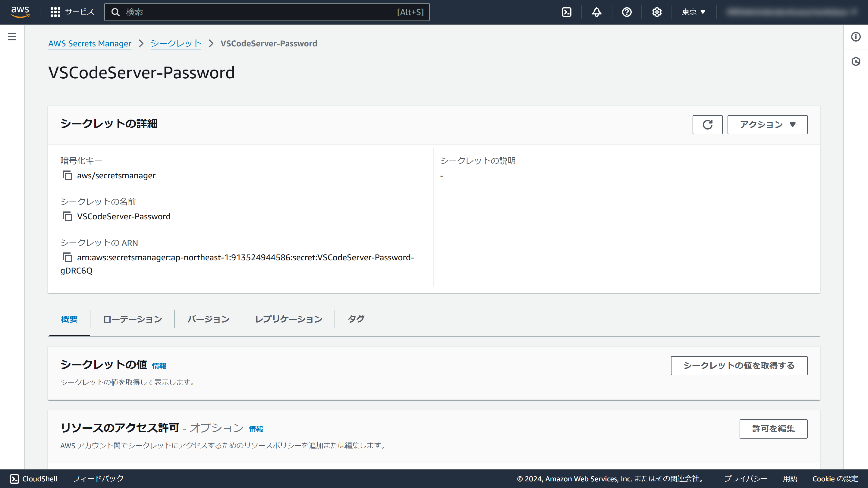This screenshot has height=488, width=868.
Task: Go to AWS Secrets Manager breadcrumb link
Action: coord(90,43)
